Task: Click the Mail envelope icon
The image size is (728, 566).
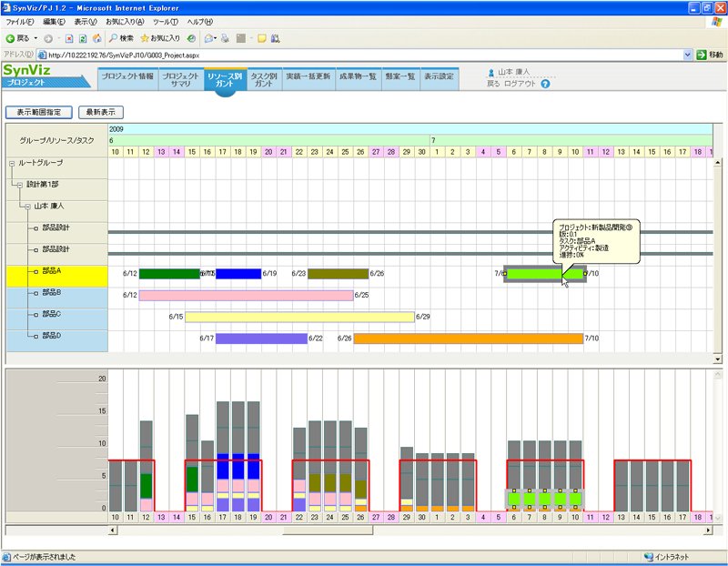Action: [208, 38]
